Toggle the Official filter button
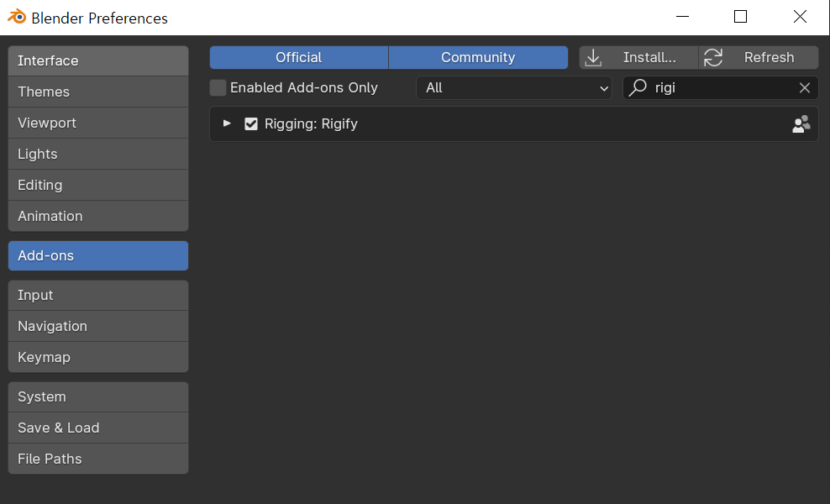 pyautogui.click(x=298, y=57)
